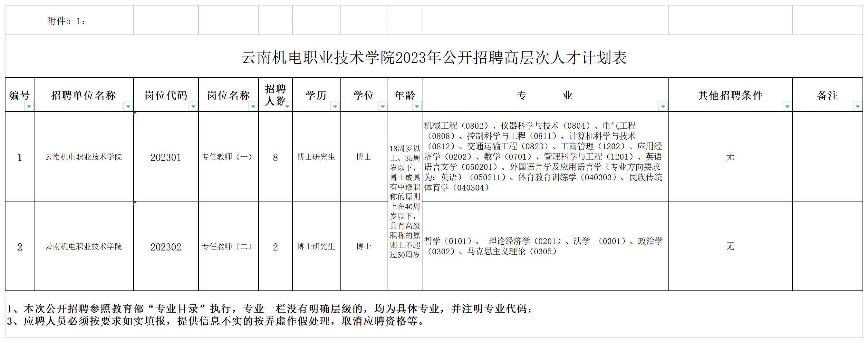Viewport: 868px width, 343px height.
Task: Open the 其他招聘条件 filter dropdown
Action: tap(787, 107)
